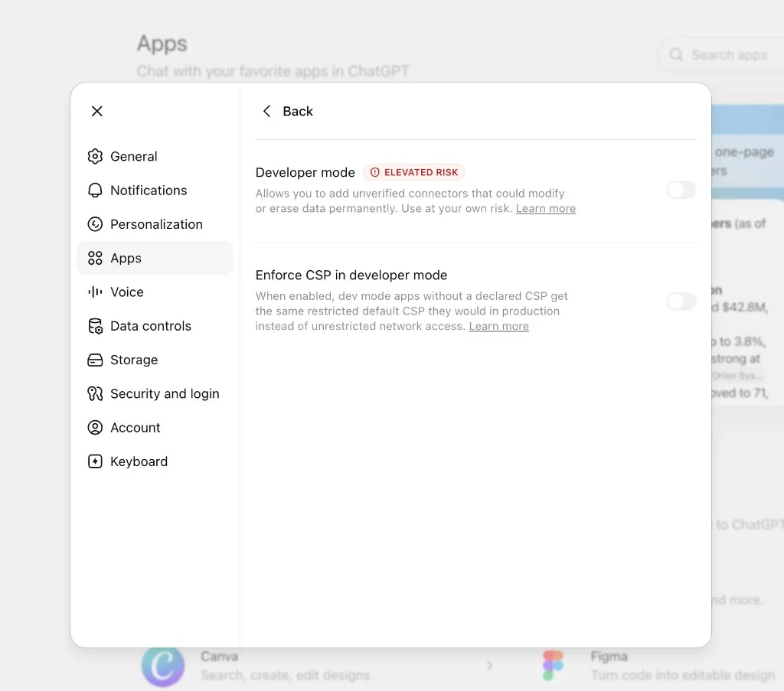
Task: Open Storage settings
Action: pyautogui.click(x=155, y=360)
